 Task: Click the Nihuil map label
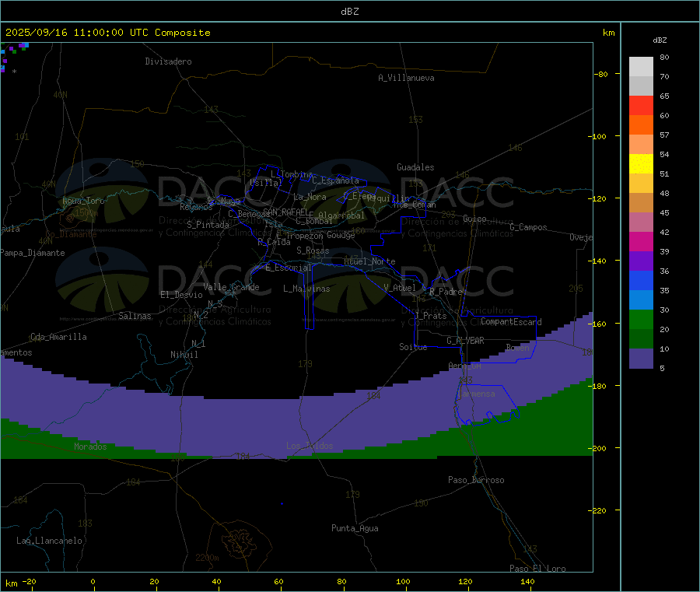tap(184, 355)
